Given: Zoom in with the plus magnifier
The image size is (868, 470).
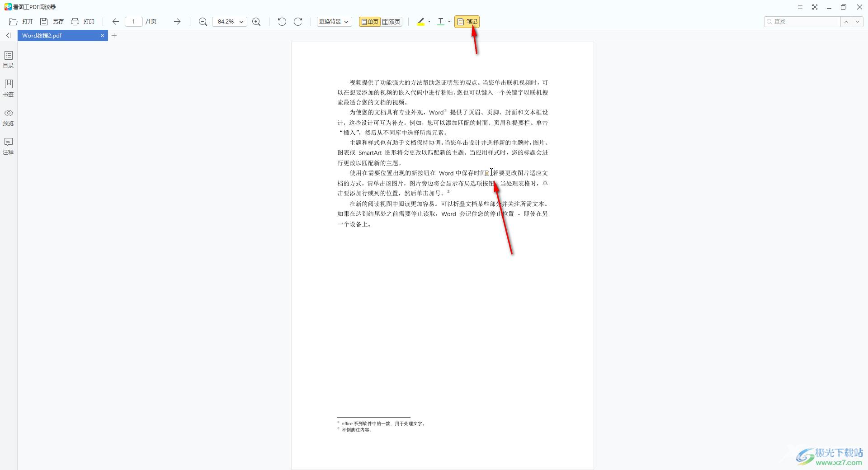Looking at the screenshot, I should click(256, 22).
